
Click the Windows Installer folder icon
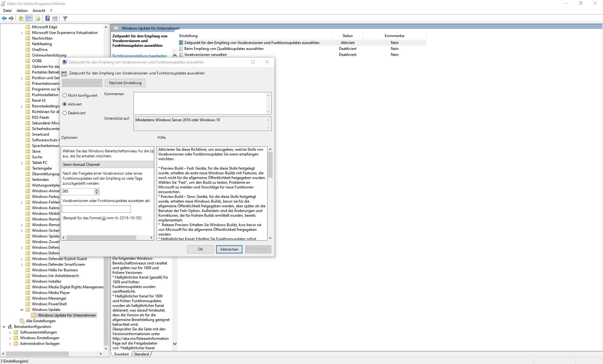tap(28, 281)
